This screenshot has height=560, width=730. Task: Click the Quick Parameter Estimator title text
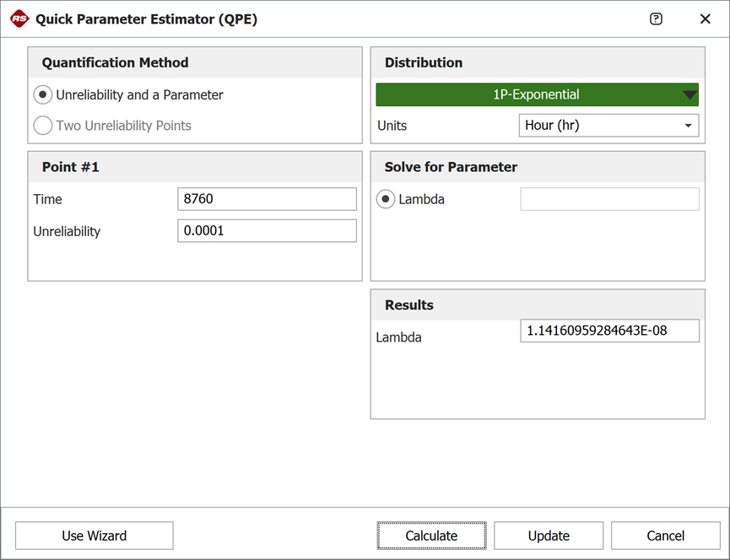(x=146, y=19)
